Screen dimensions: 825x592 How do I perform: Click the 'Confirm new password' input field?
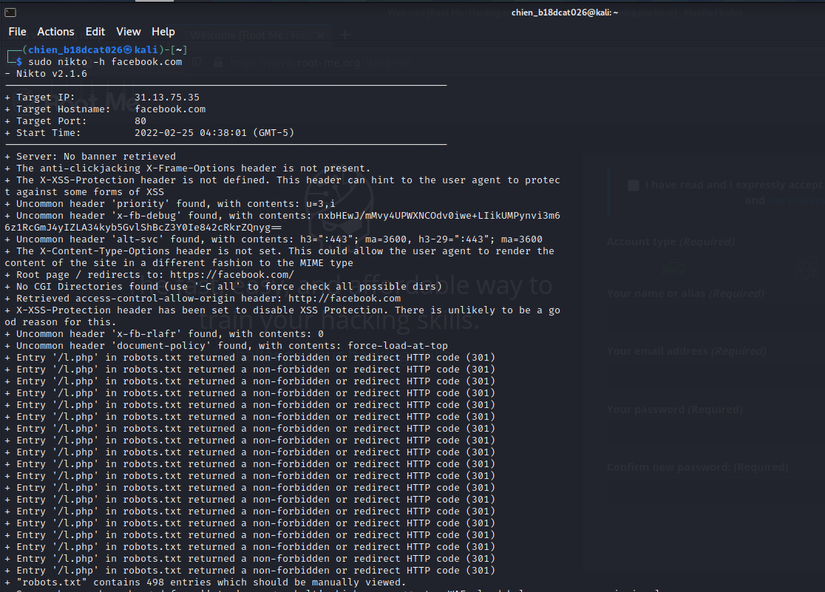click(716, 491)
